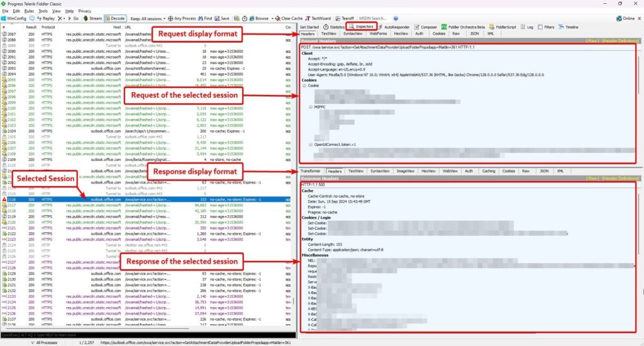Open WinConfig from the toolbar

(14, 18)
